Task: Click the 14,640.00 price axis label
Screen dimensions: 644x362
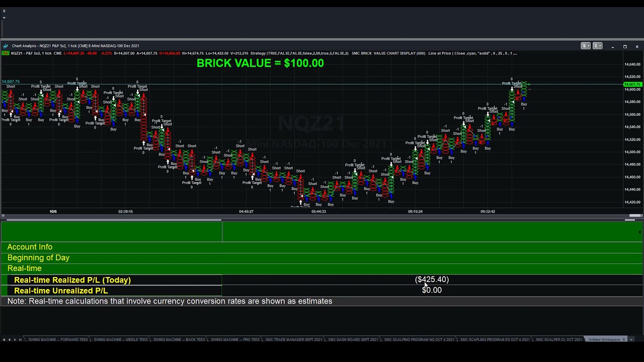Action: tap(632, 64)
